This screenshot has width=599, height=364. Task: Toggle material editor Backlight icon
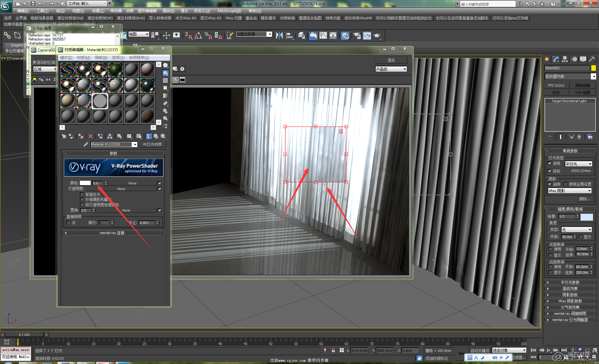[165, 73]
